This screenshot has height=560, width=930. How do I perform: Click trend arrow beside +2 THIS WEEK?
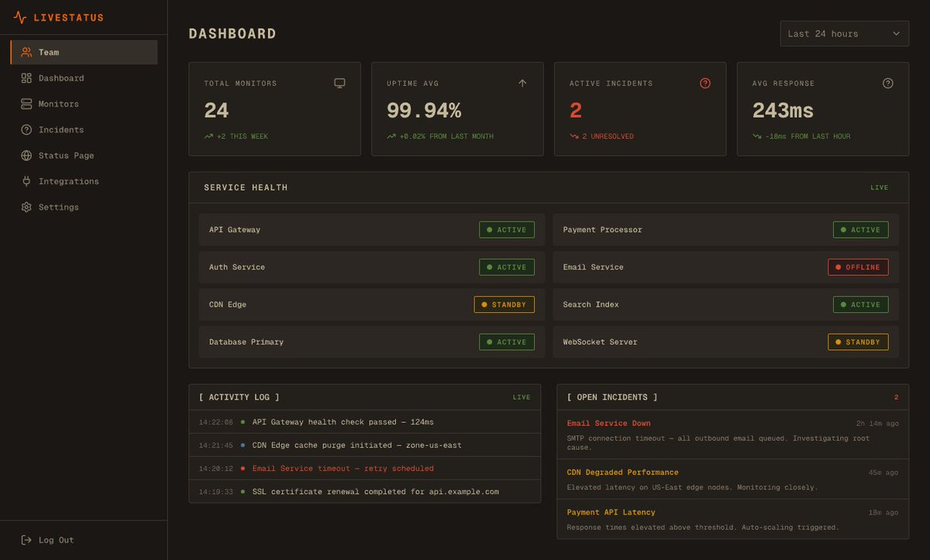coord(208,136)
